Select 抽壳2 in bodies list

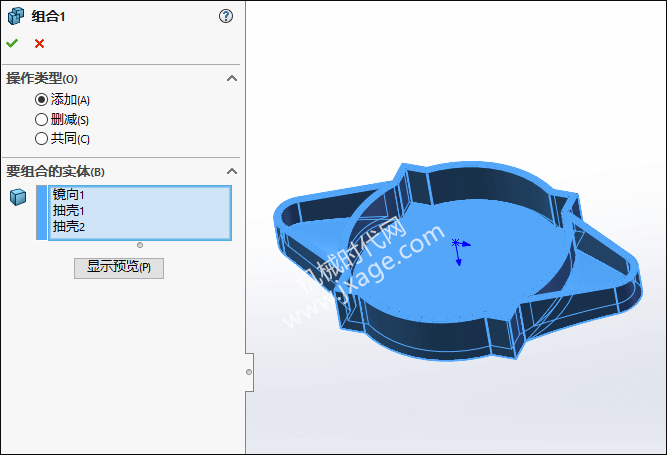tap(68, 226)
